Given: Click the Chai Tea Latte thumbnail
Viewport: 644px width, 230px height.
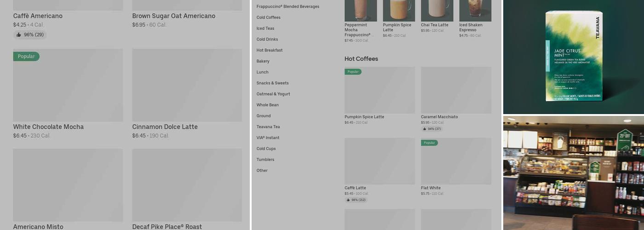Looking at the screenshot, I should point(437,11).
